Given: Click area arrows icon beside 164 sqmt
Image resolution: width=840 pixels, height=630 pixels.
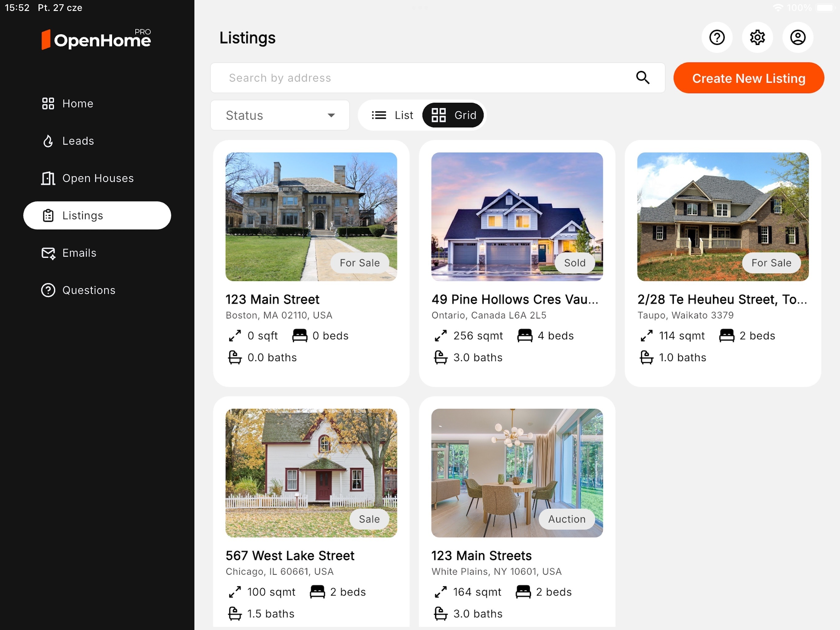Looking at the screenshot, I should [441, 592].
